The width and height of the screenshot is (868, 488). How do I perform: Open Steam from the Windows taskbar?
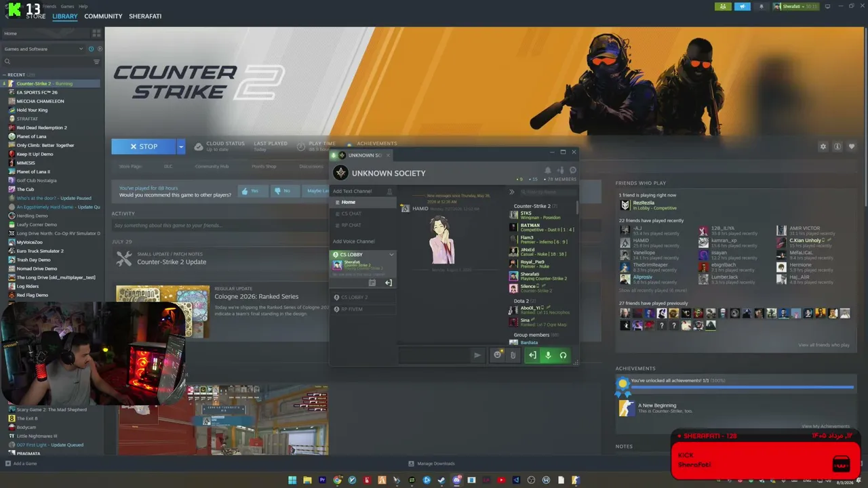[441, 481]
